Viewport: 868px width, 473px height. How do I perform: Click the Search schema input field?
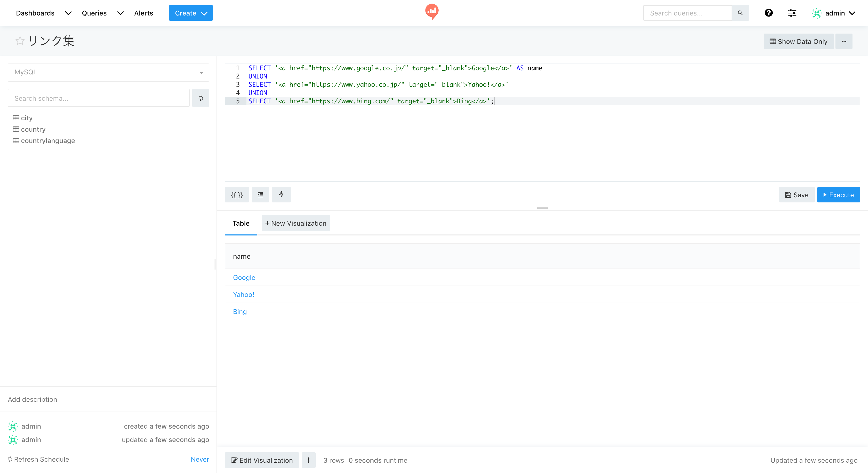point(99,98)
